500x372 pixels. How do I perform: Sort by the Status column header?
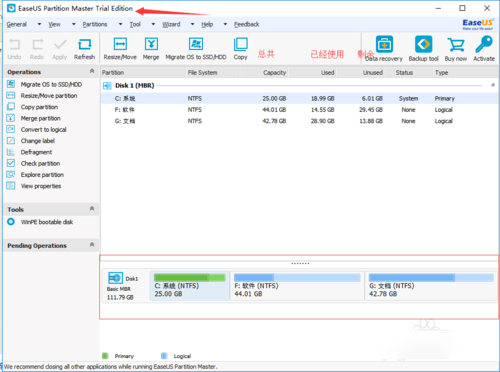pos(409,73)
